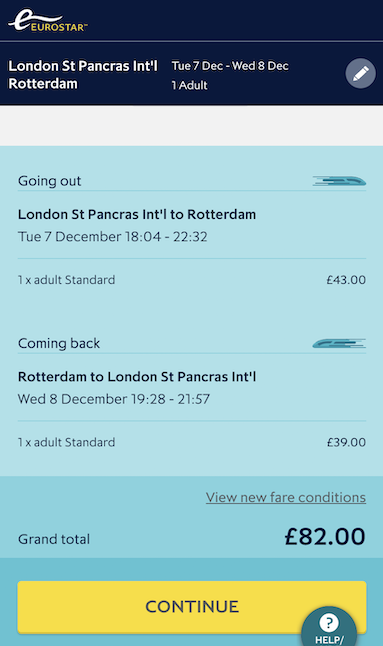This screenshot has width=383, height=646.
Task: Click the 1 Adult passenger label
Action: pyautogui.click(x=189, y=85)
